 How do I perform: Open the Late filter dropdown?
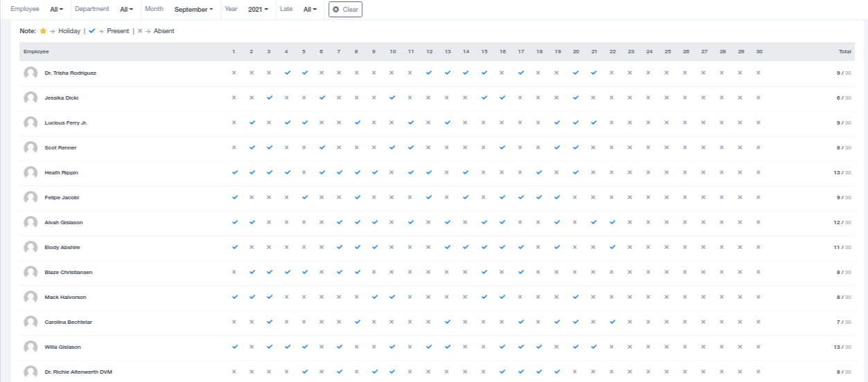pyautogui.click(x=310, y=10)
